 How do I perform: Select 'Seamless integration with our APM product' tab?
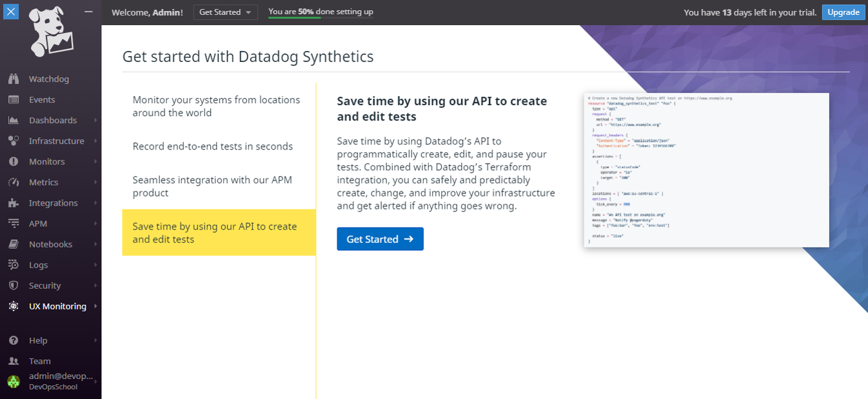[x=213, y=186]
